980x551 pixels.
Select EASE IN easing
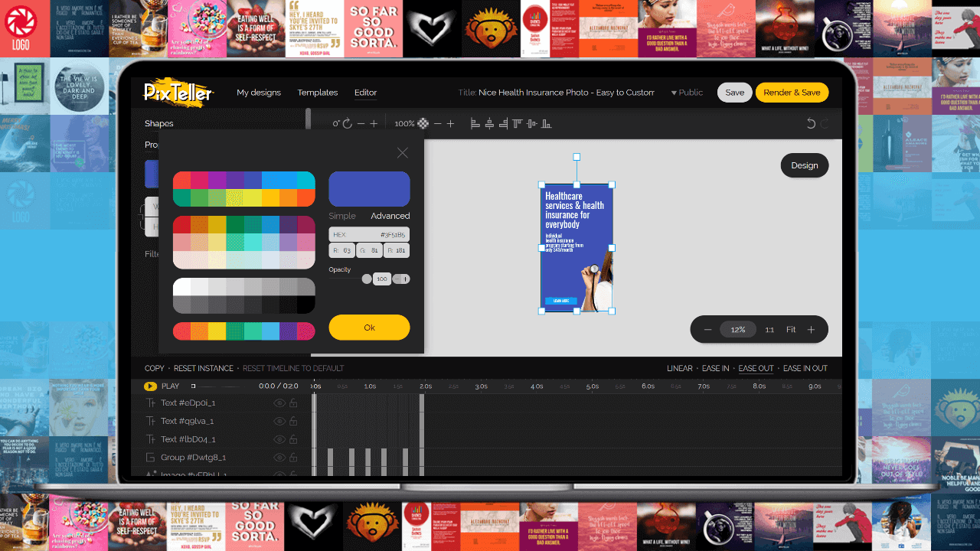(x=716, y=369)
